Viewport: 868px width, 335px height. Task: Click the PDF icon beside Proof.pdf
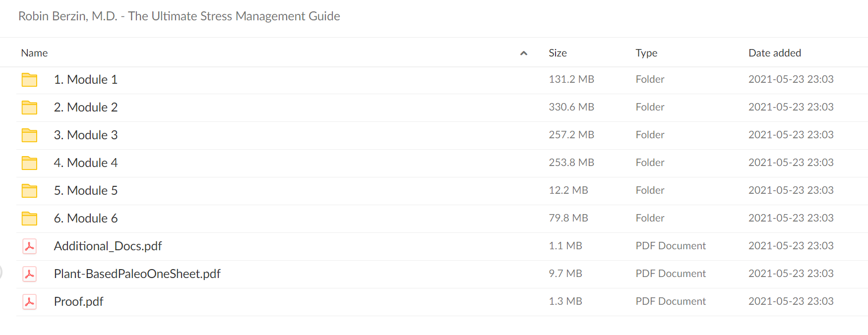[x=29, y=302]
